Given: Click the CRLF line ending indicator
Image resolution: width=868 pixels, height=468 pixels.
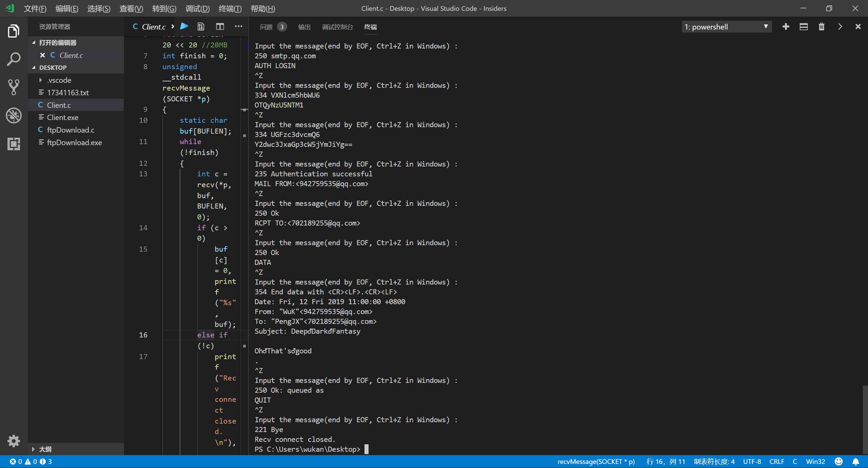Looking at the screenshot, I should point(776,462).
